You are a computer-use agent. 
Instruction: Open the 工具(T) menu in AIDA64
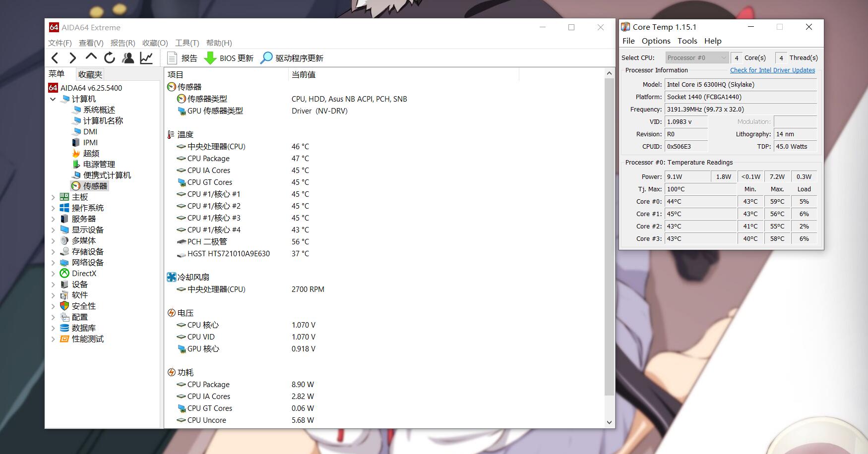click(187, 43)
